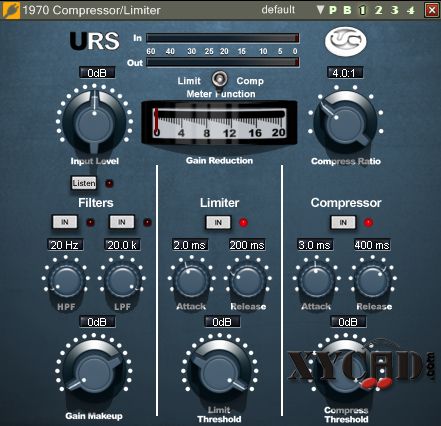
Task: Click the Input Level 0dB value field
Action: [97, 73]
